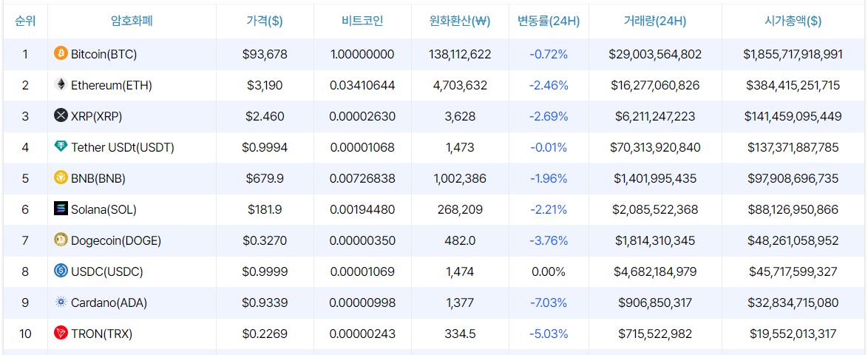Click Dogecoin volume $1,814,310,345
The image size is (868, 355).
655,240
